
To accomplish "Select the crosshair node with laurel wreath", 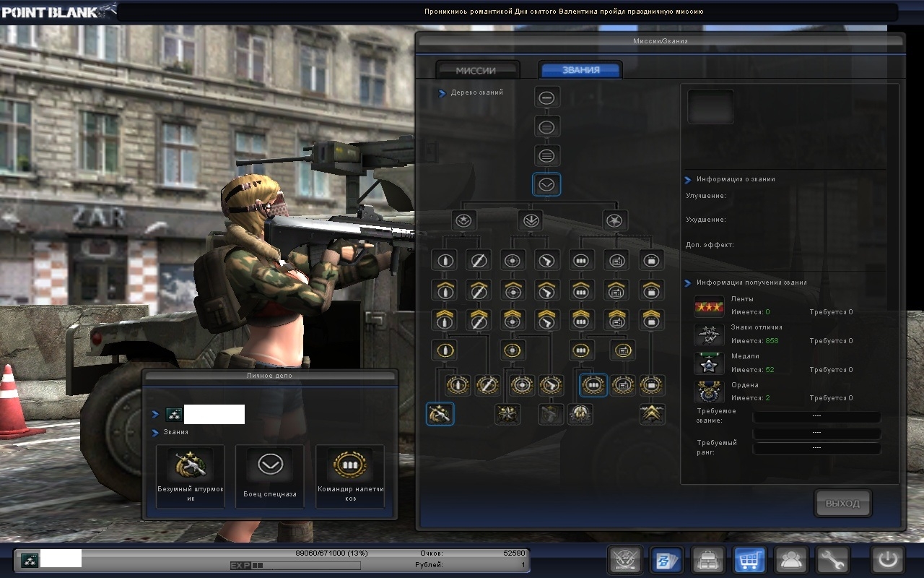I will [x=522, y=385].
